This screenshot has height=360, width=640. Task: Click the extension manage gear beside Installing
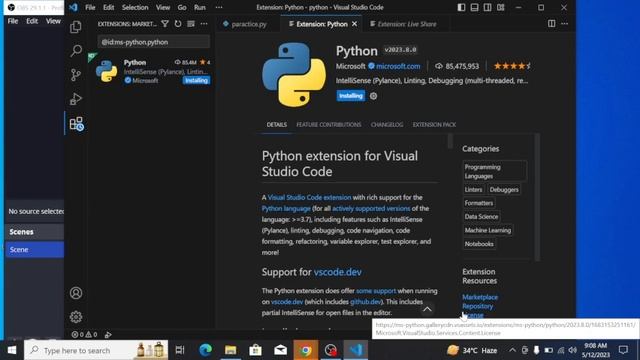[x=373, y=96]
